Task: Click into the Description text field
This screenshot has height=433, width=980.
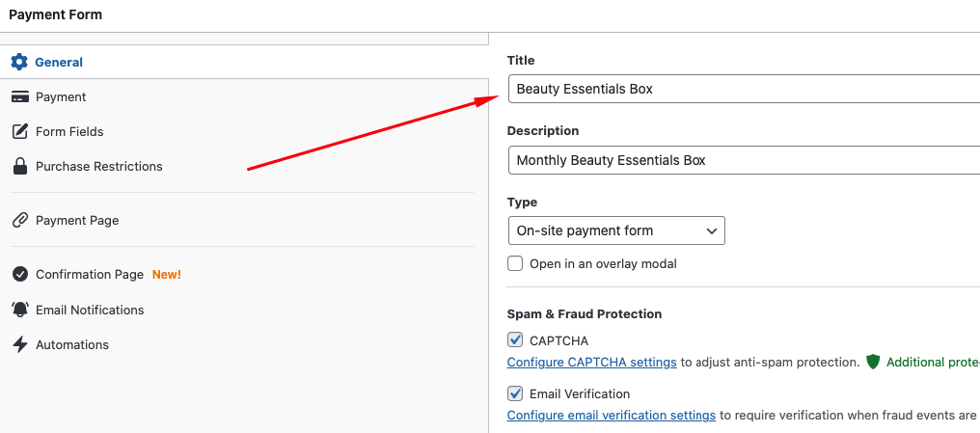Action: pyautogui.click(x=743, y=160)
